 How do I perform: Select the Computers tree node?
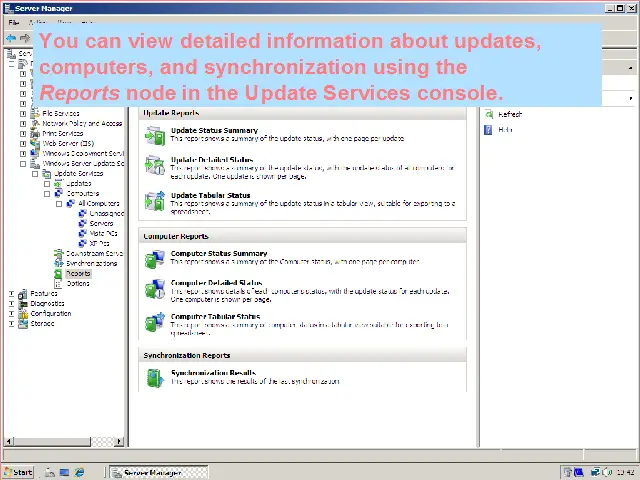click(82, 193)
